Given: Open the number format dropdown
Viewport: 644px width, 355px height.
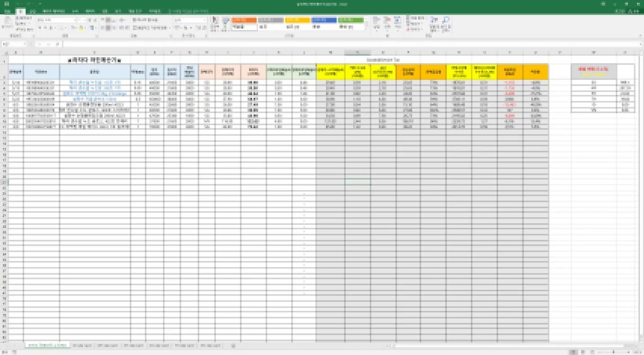Looking at the screenshot, I should (204, 20).
